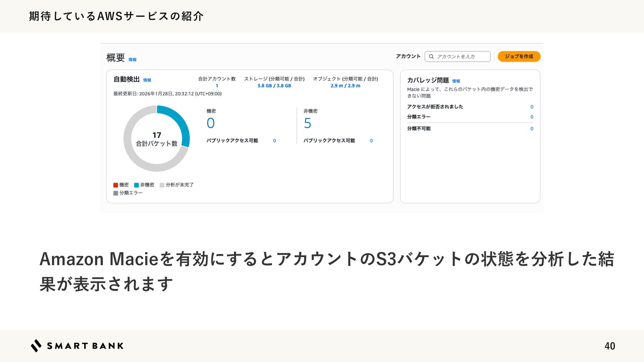Click count next to 分類不可能
644x362 pixels.
click(532, 129)
